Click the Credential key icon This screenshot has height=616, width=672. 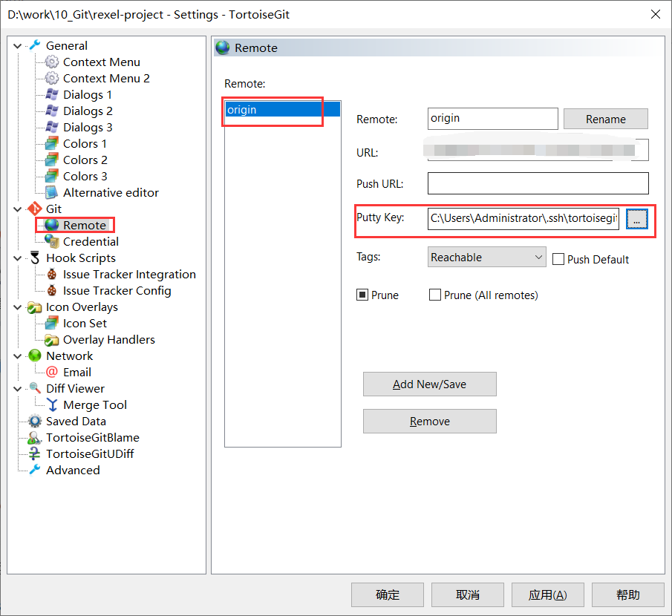pos(52,241)
